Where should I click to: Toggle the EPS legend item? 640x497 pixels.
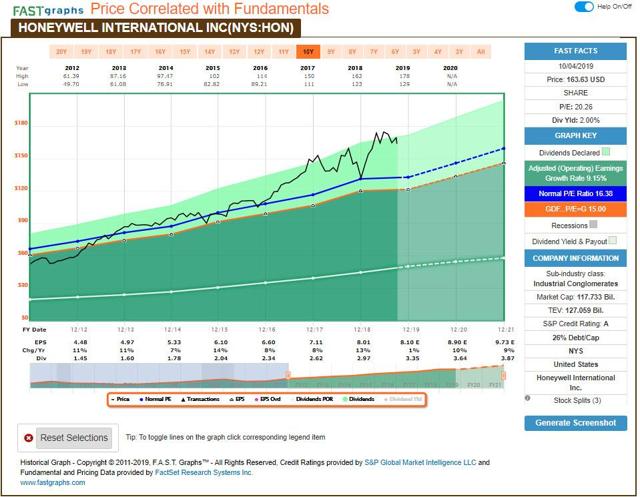point(237,399)
